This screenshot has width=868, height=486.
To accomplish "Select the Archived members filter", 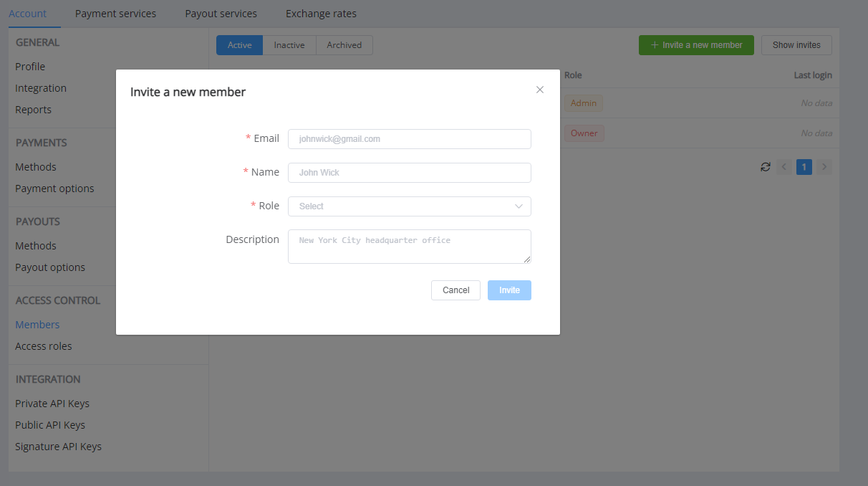I will tap(344, 45).
